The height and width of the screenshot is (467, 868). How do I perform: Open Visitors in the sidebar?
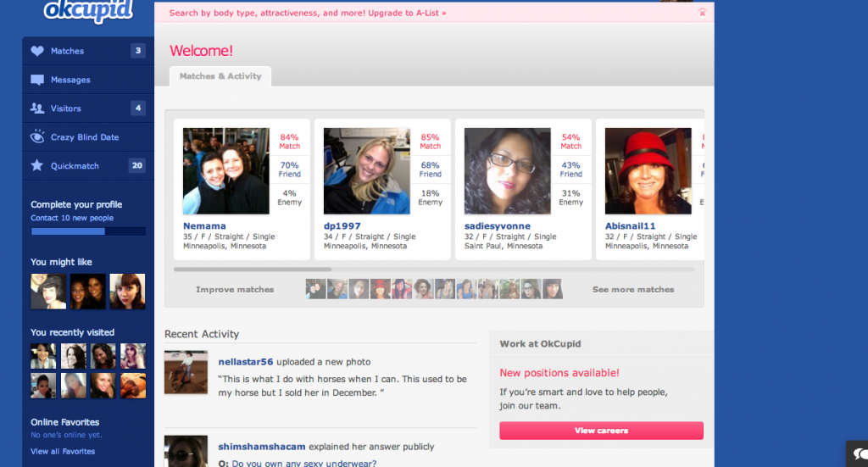point(88,108)
